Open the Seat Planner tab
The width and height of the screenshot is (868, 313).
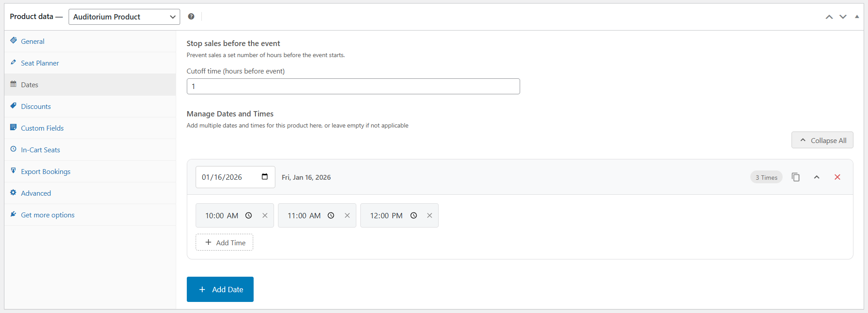pyautogui.click(x=40, y=63)
